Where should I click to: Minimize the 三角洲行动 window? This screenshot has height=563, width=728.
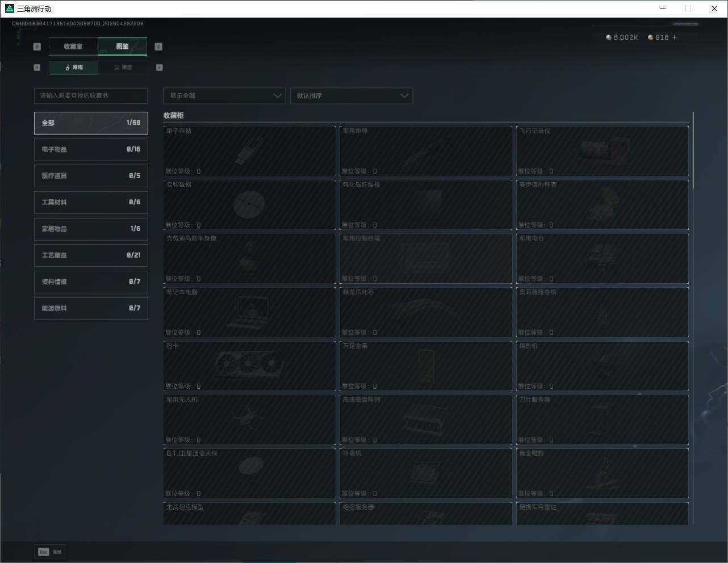pyautogui.click(x=663, y=9)
